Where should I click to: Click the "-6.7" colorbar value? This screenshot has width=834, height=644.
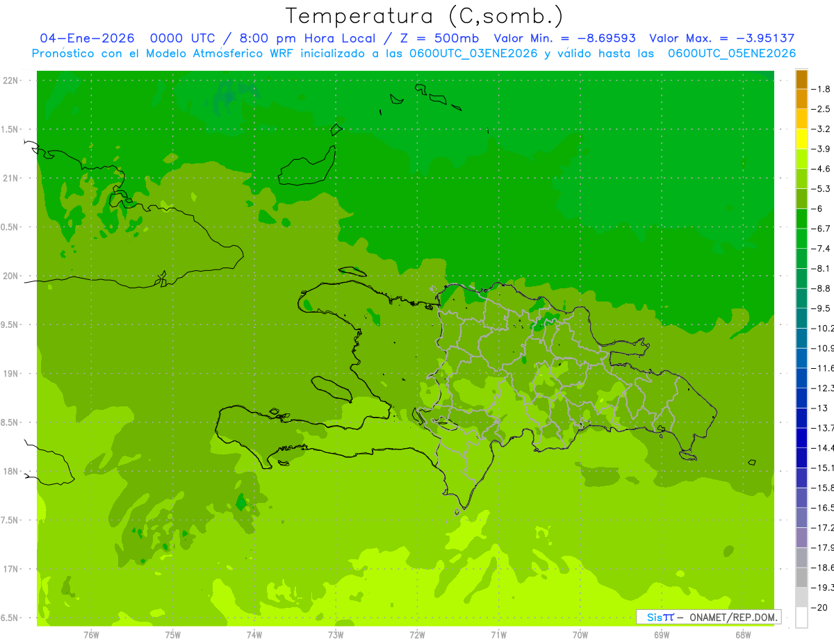click(821, 229)
